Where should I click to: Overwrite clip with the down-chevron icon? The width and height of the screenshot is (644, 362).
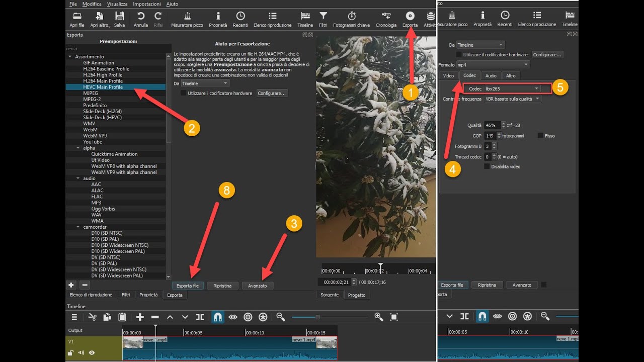coord(185,317)
